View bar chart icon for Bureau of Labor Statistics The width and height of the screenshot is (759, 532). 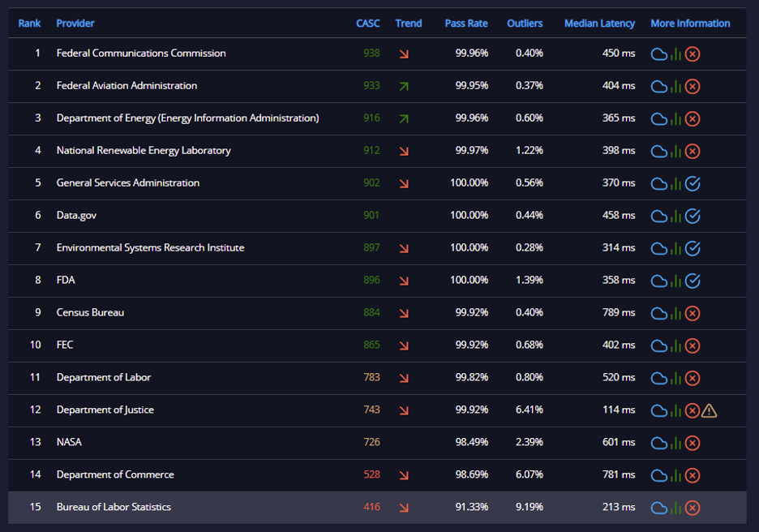[x=675, y=508]
